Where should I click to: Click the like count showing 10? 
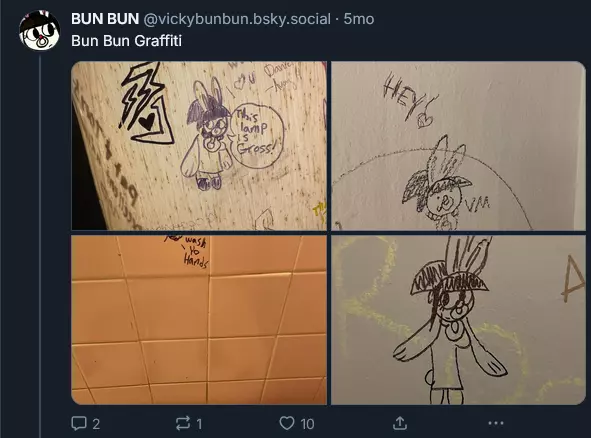[x=307, y=424]
